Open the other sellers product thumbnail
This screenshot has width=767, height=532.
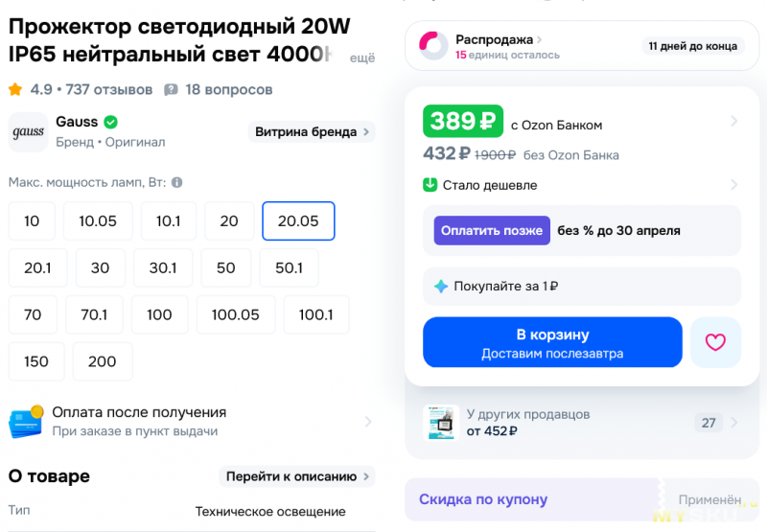439,423
